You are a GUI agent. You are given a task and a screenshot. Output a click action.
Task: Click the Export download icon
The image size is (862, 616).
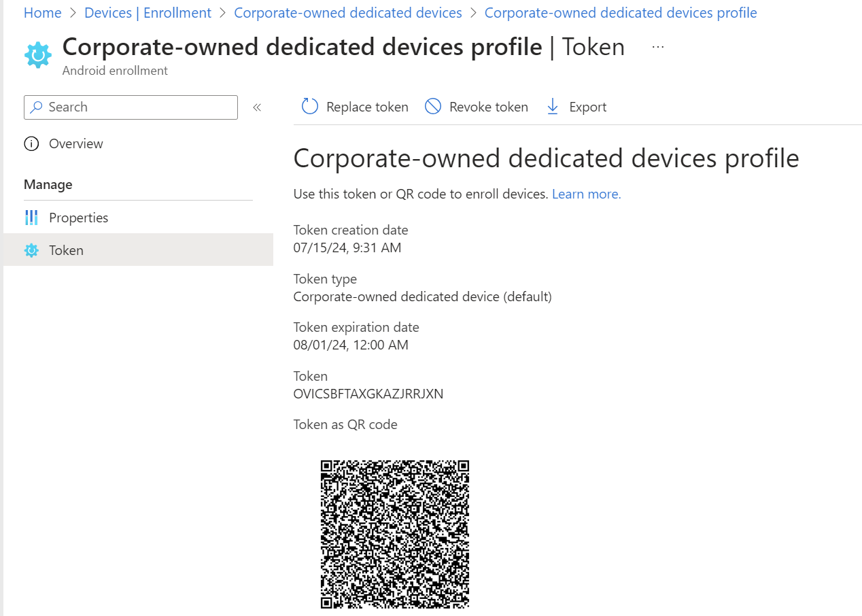click(x=552, y=106)
